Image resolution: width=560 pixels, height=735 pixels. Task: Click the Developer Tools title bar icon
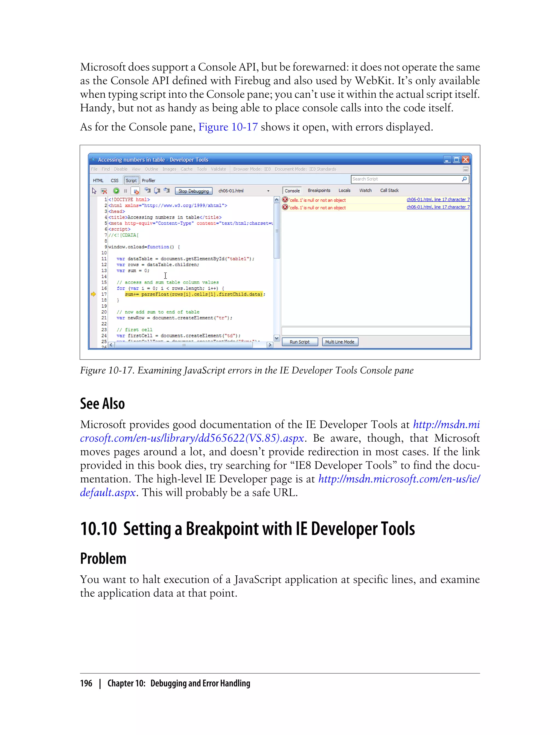click(x=93, y=159)
